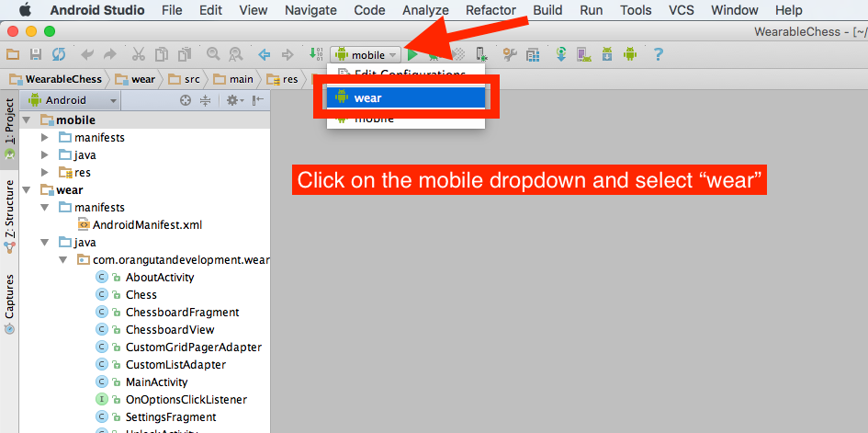Click the main breadcrumb

point(233,79)
